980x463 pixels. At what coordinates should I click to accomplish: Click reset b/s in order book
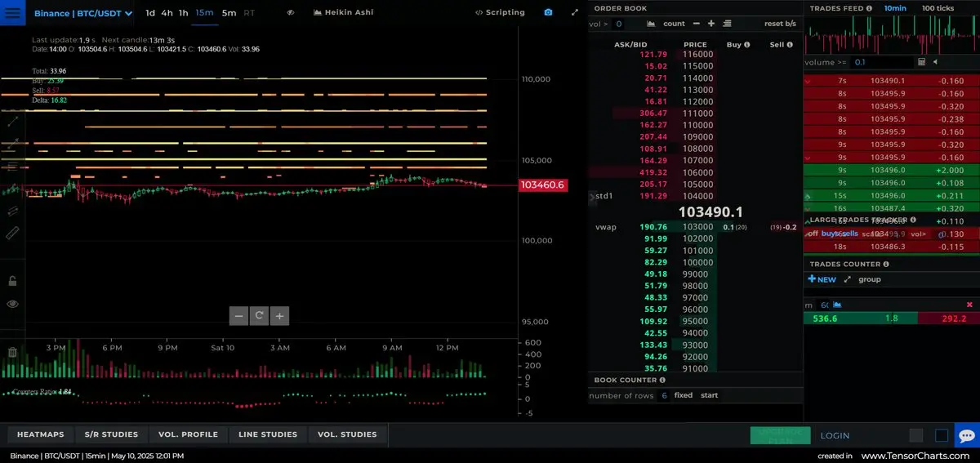[x=780, y=24]
